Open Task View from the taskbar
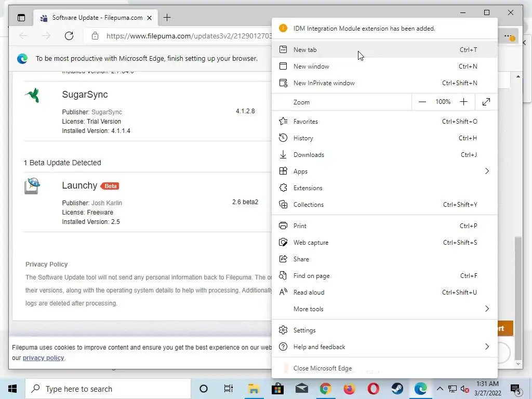532x399 pixels. [229, 389]
